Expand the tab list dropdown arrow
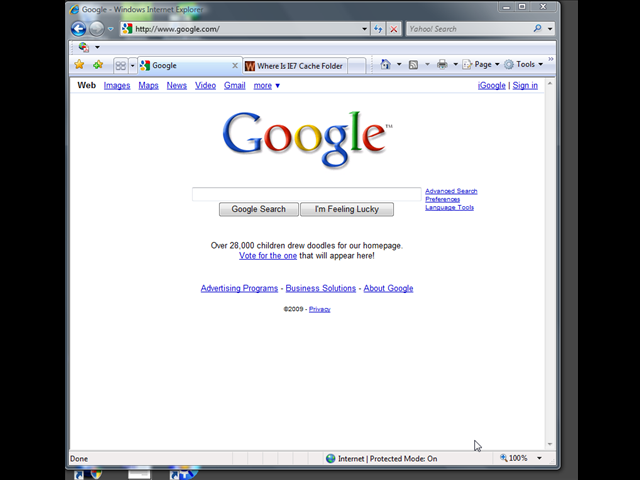640x480 pixels. pyautogui.click(x=132, y=65)
